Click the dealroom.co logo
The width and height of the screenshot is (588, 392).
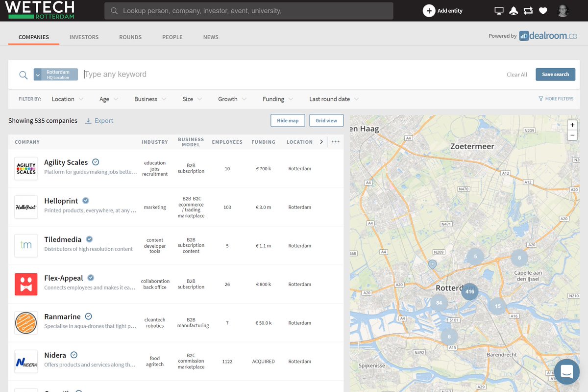(x=548, y=35)
